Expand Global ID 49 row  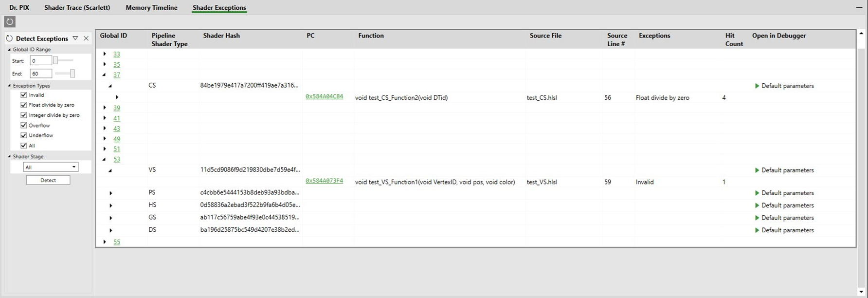tap(105, 139)
